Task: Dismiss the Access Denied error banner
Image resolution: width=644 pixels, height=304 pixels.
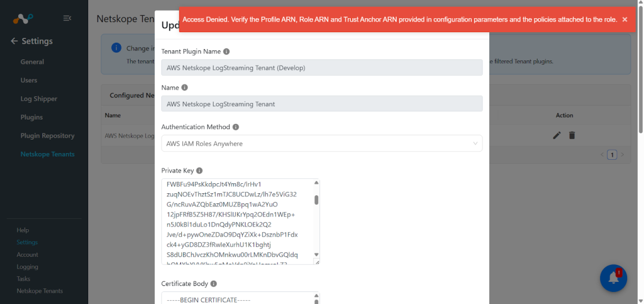Action: (625, 20)
